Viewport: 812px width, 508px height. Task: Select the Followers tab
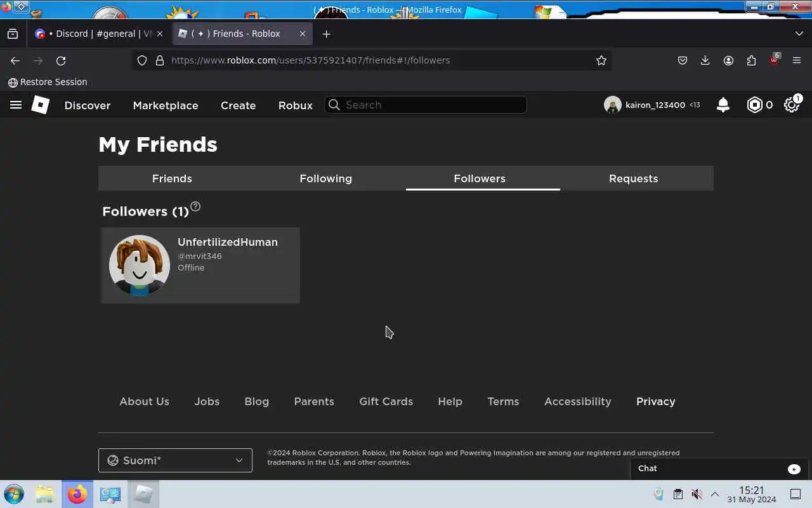point(480,178)
